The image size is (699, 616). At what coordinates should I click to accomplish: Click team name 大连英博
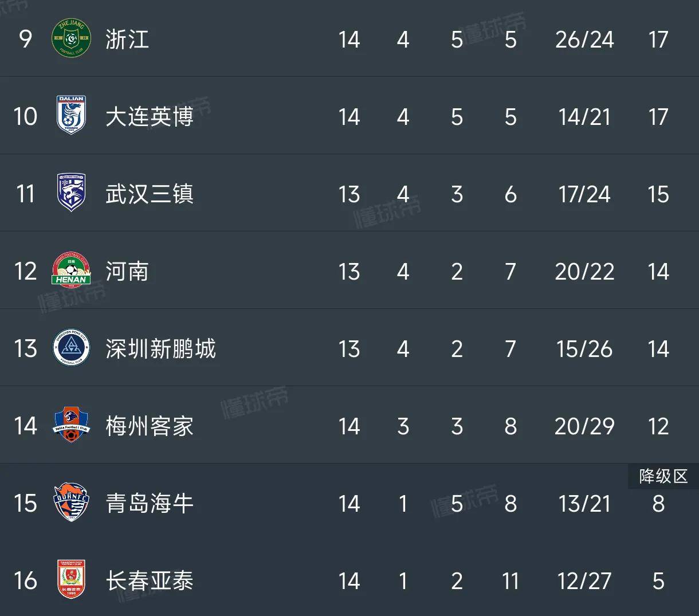pos(150,117)
